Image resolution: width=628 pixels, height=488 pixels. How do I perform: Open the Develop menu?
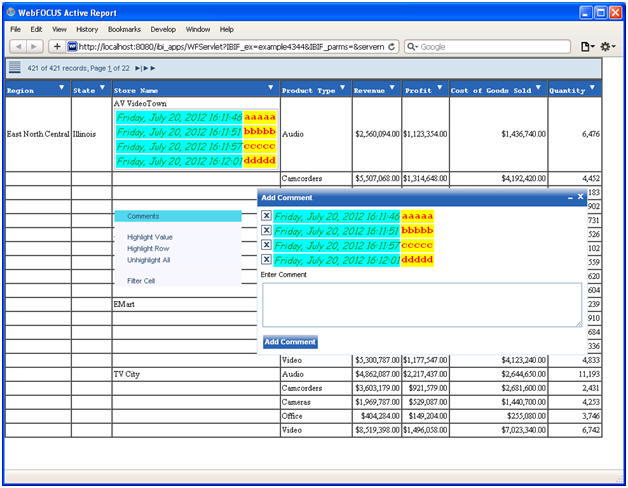point(163,29)
